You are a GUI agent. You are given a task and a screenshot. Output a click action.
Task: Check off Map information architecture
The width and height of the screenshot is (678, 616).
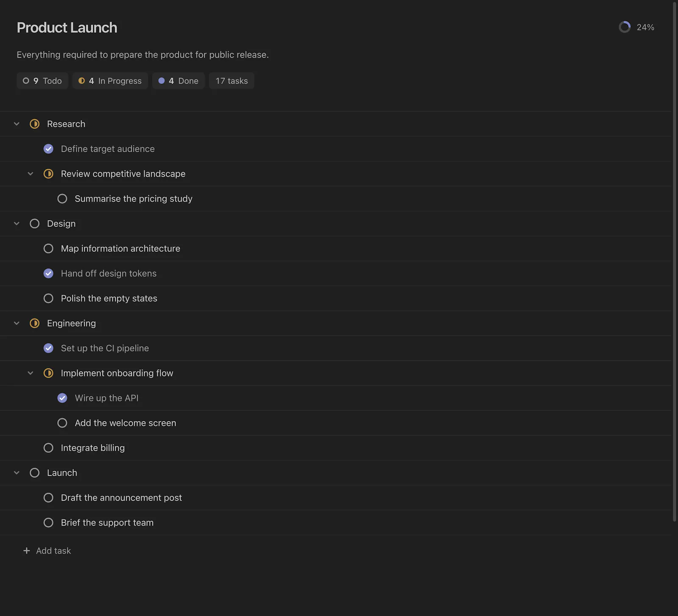[x=48, y=248]
